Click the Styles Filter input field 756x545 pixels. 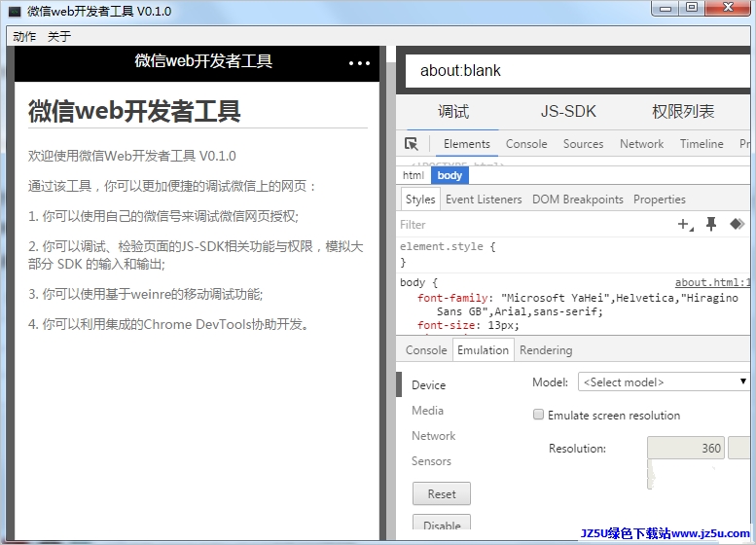coord(535,225)
